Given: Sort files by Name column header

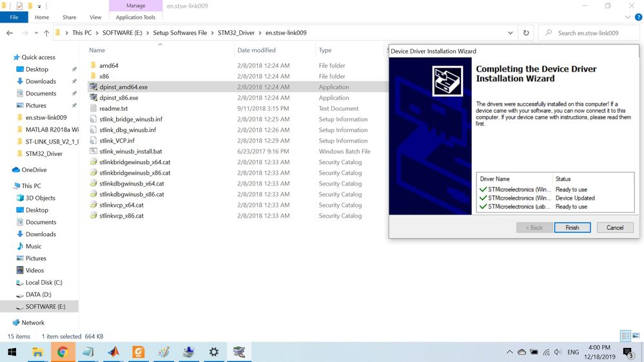Looking at the screenshot, I should tap(97, 50).
